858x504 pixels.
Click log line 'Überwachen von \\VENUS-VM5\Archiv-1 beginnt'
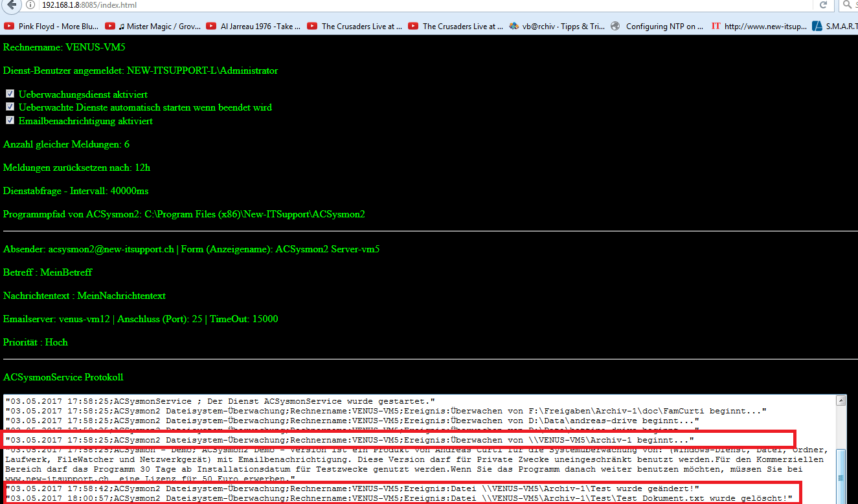click(x=350, y=440)
